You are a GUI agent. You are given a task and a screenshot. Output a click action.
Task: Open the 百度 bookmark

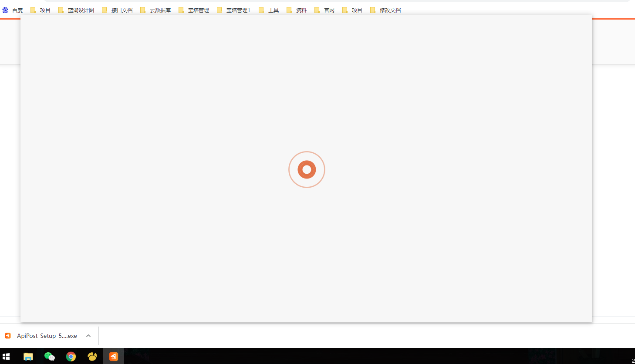(x=13, y=10)
